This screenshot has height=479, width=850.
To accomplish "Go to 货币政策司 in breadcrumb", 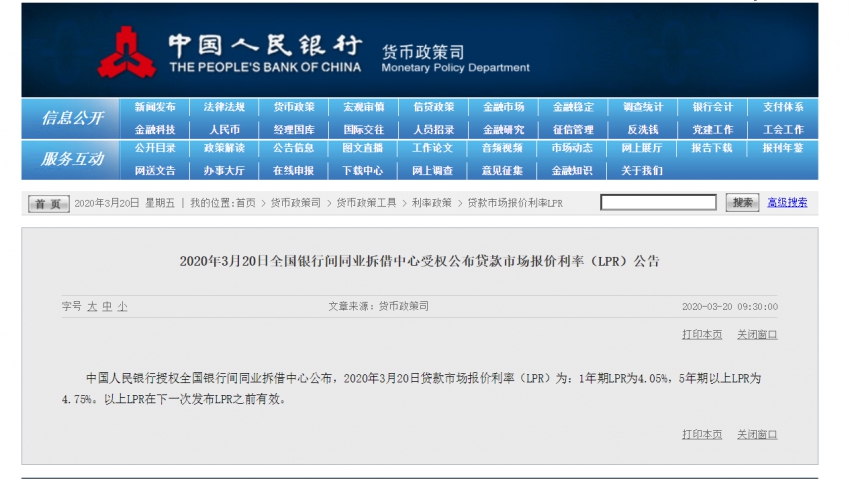I will [295, 203].
